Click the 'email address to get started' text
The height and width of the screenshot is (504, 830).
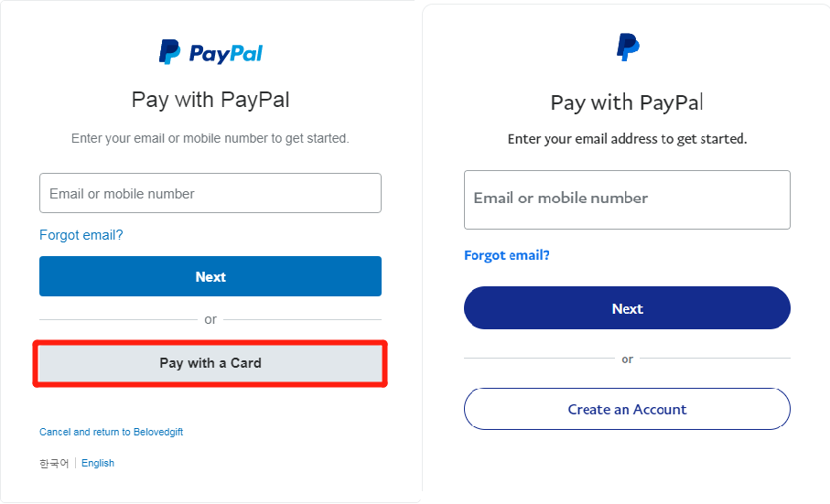(627, 139)
